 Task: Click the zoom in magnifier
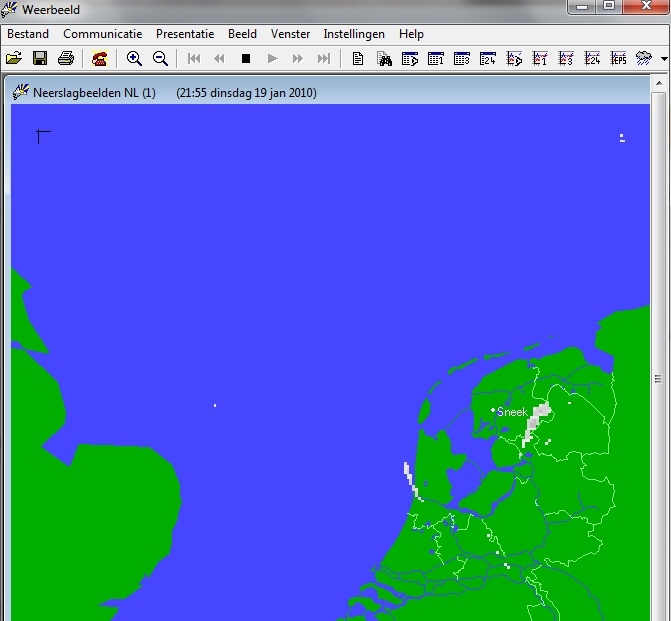tap(134, 58)
